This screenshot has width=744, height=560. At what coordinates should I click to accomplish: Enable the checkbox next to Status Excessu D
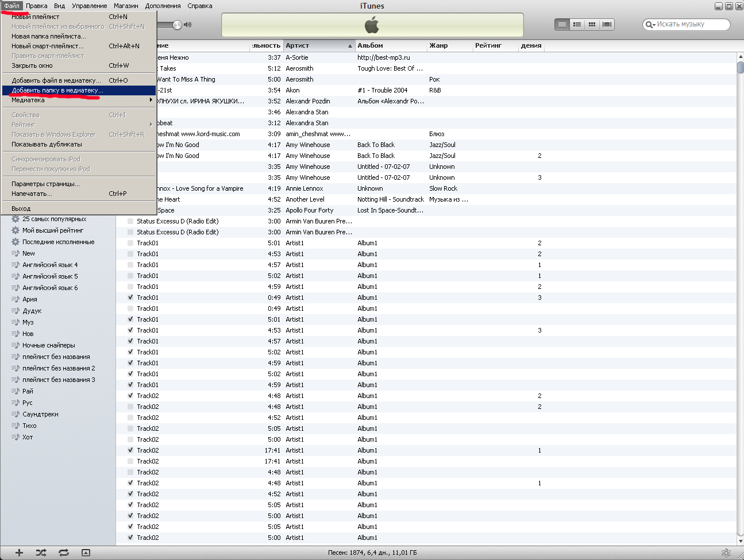coord(130,221)
